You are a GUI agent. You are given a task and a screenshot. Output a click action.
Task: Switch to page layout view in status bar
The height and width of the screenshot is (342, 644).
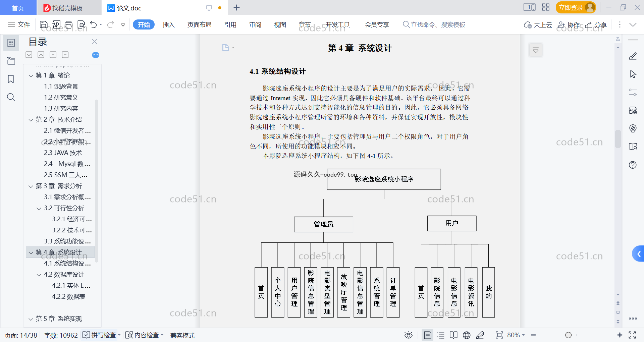[427, 335]
